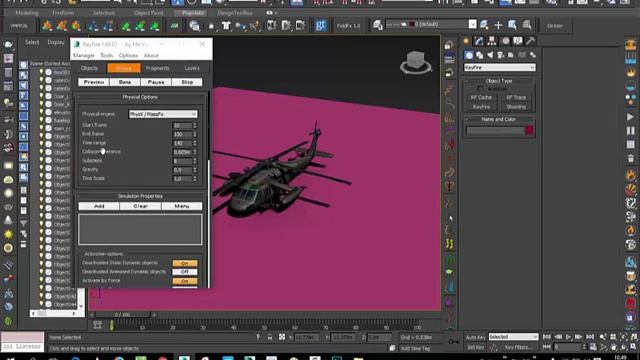640x360 pixels.
Task: Open the Utilities hammer tab
Action: [x=530, y=41]
